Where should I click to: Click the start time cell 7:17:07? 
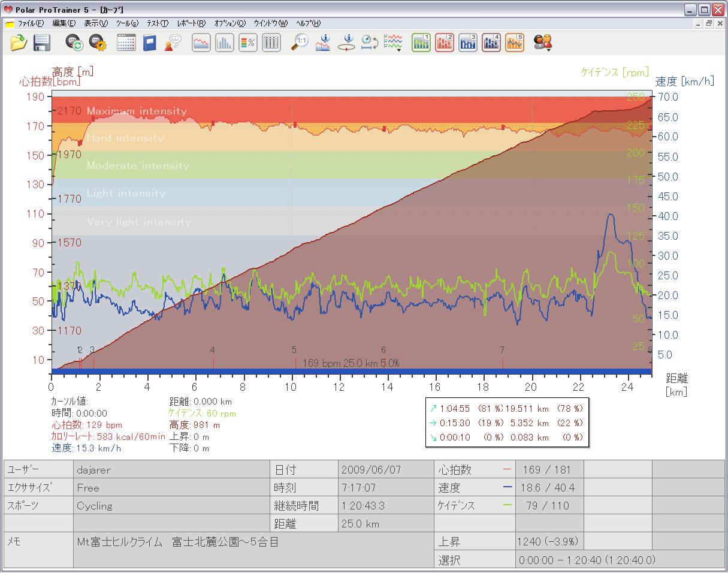tap(386, 488)
